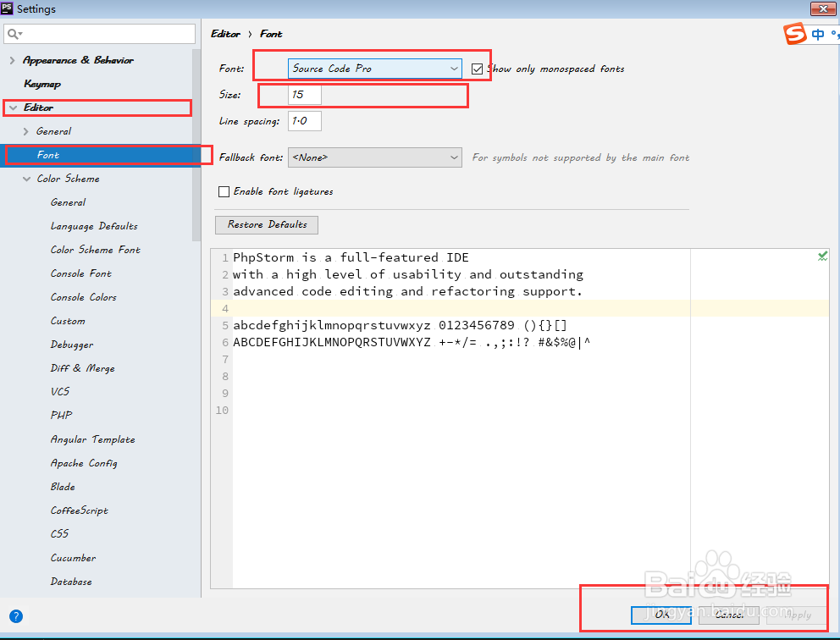Click the 中 language indicator icon
The height and width of the screenshot is (640, 840).
(818, 35)
